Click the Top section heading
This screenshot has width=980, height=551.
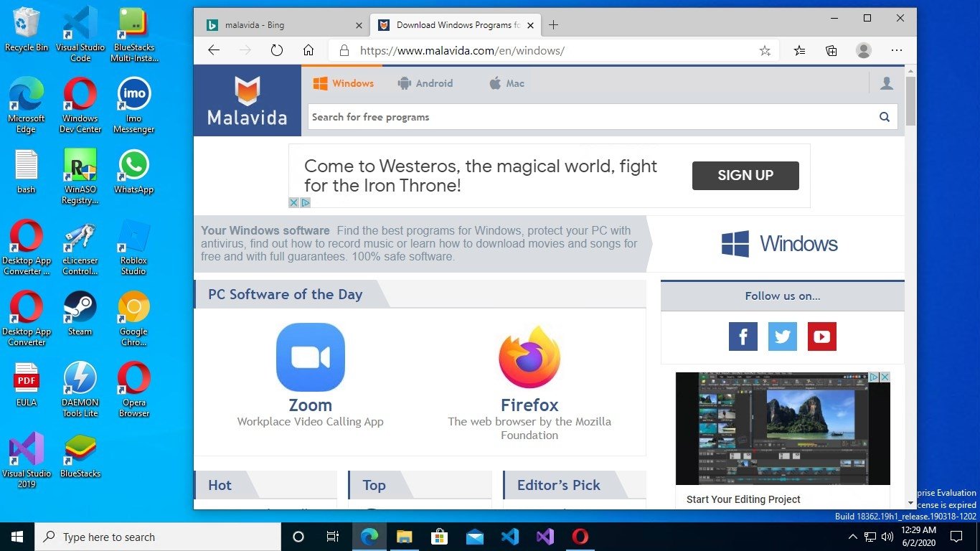point(374,485)
